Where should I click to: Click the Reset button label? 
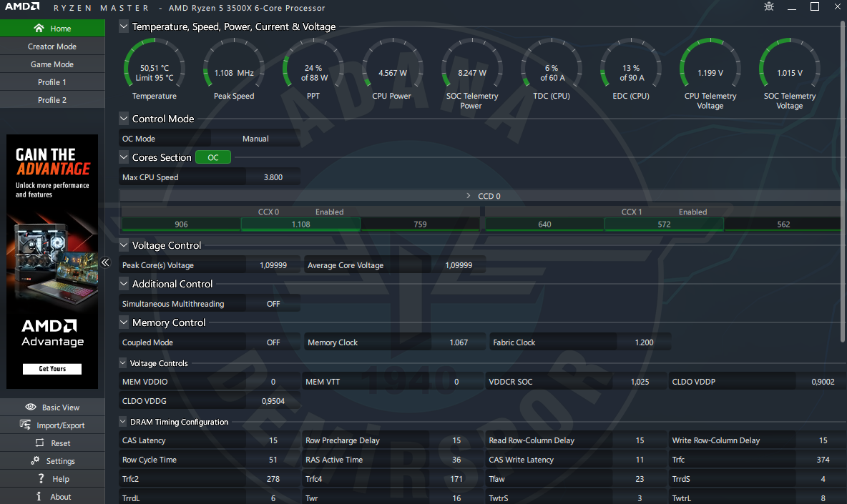click(61, 443)
